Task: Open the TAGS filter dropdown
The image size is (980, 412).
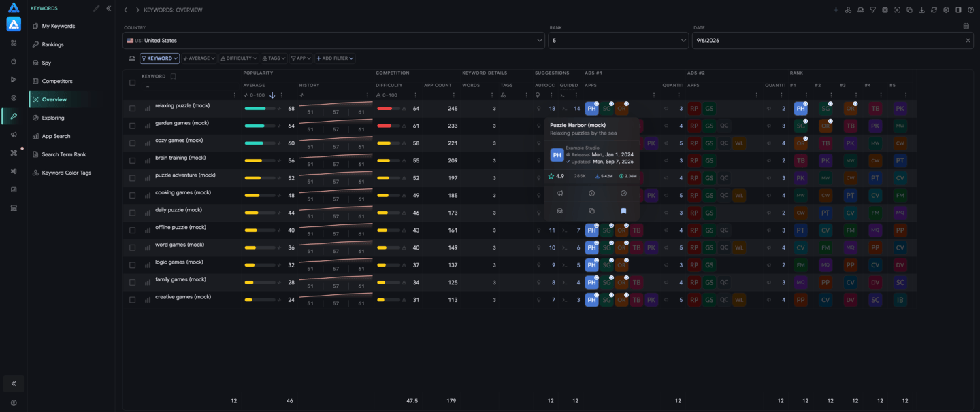Action: [274, 58]
